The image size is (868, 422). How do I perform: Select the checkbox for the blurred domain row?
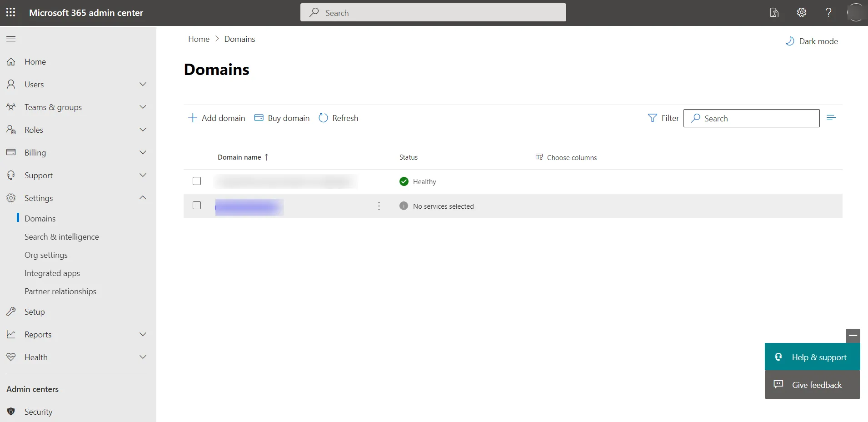(196, 206)
